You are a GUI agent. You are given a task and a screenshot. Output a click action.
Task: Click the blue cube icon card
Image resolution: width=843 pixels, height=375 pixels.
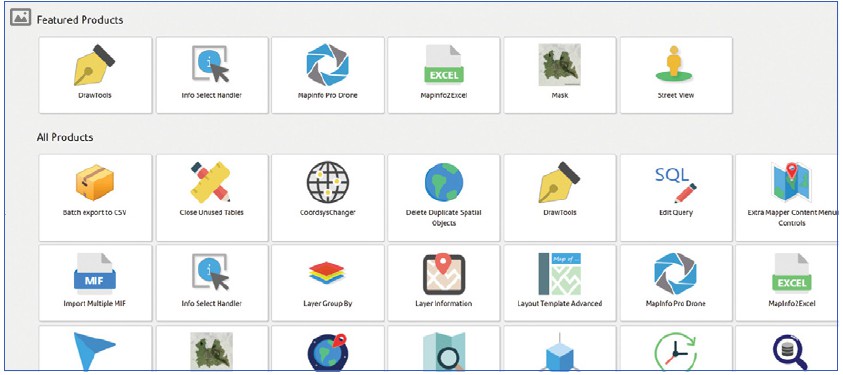[x=560, y=348]
